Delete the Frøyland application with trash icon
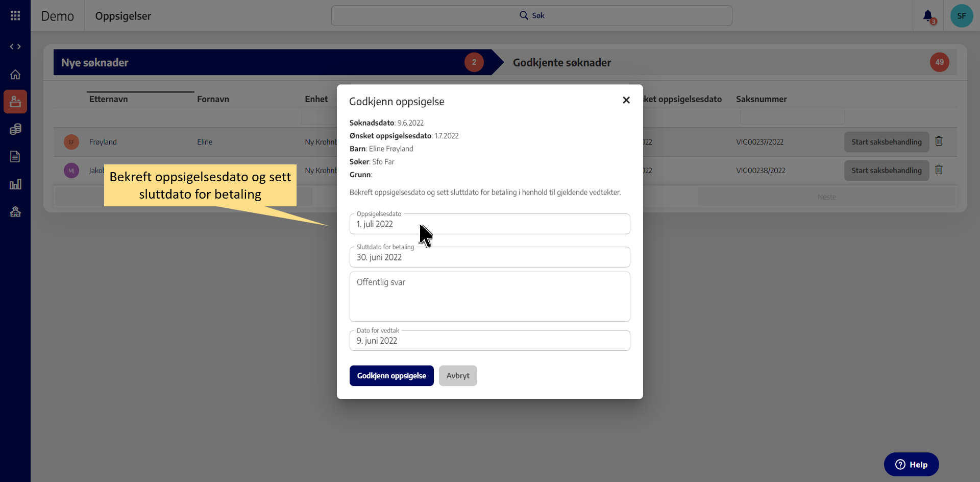 [x=939, y=141]
